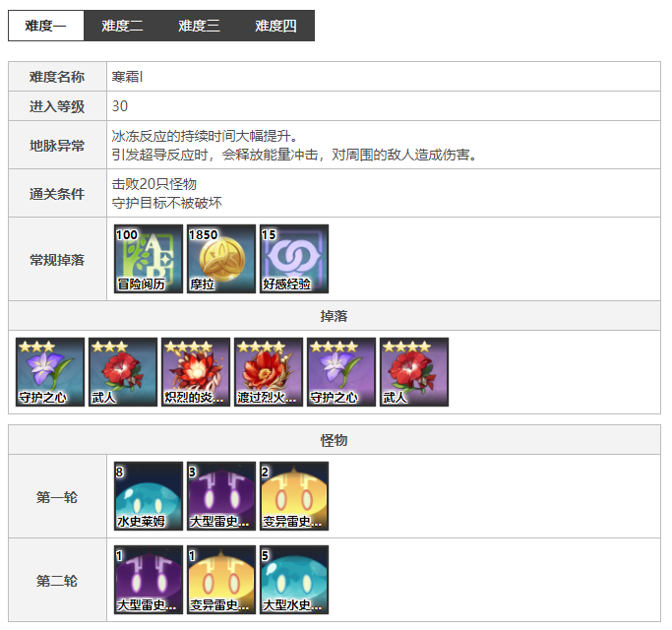Open the 渡过烈火... artifact icon

(269, 372)
